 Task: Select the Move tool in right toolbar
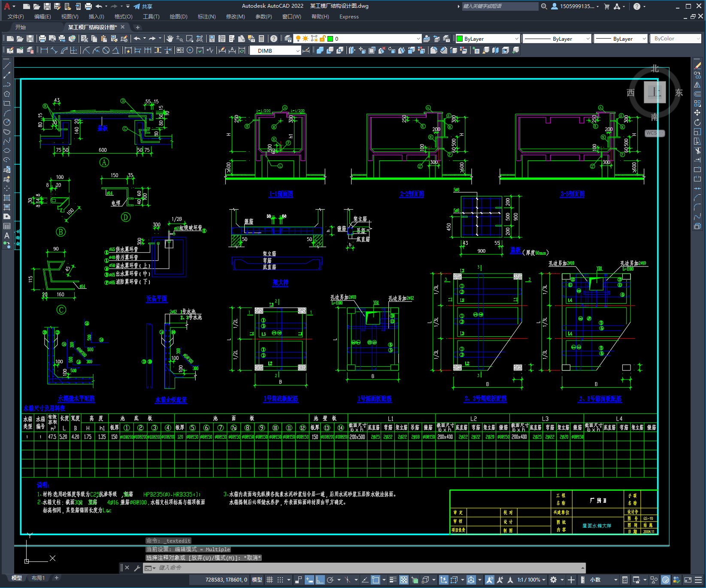pos(697,113)
